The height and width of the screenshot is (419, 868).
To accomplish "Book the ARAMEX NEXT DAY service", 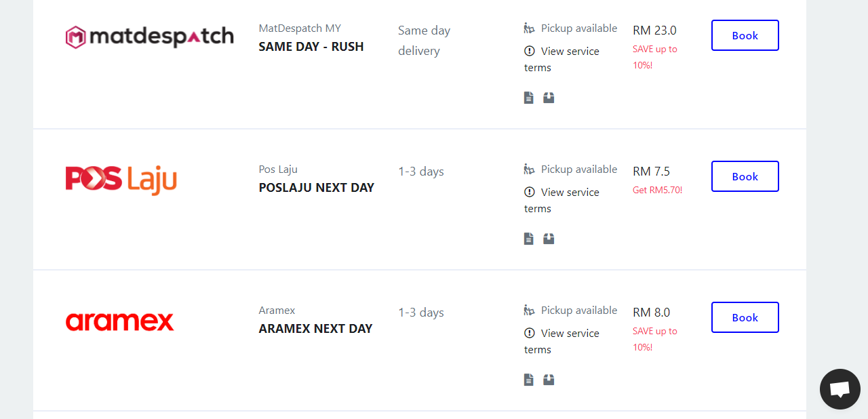I will pyautogui.click(x=745, y=317).
